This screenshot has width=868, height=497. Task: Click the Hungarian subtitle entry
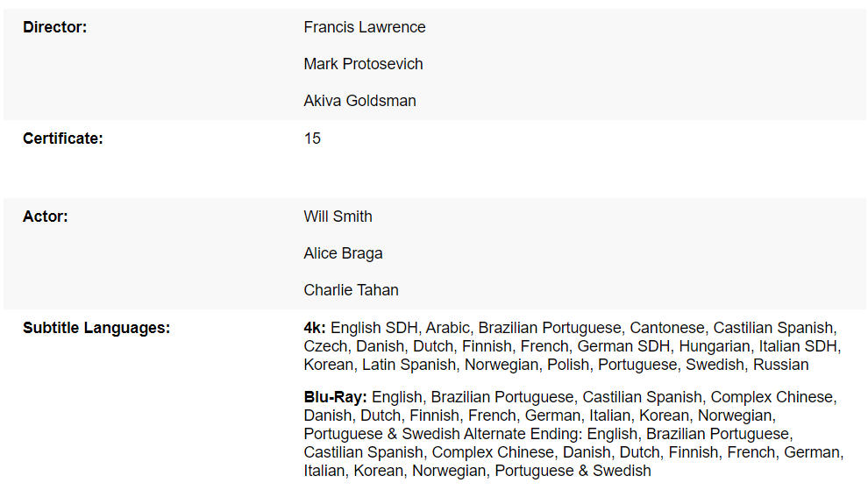pos(714,346)
